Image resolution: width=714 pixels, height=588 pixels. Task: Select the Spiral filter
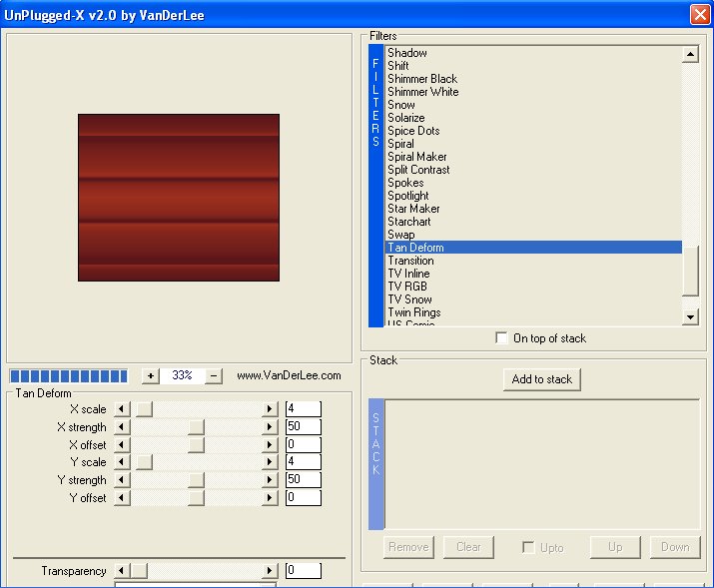pos(533,144)
